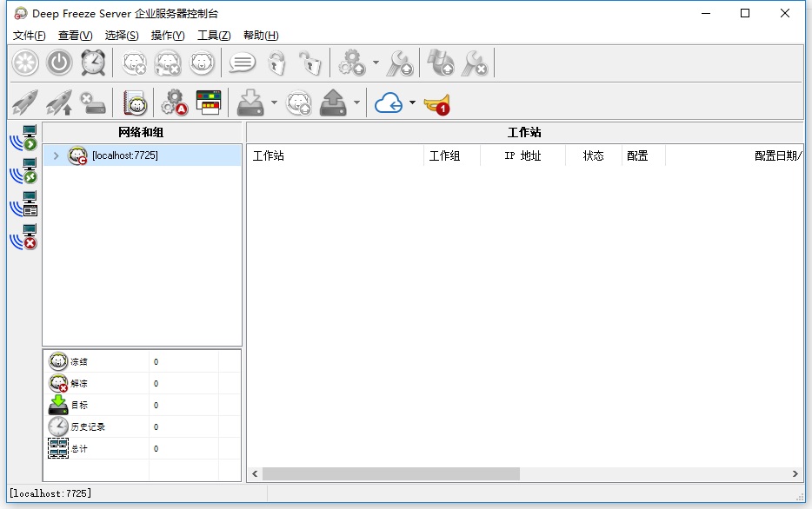Sort by the 工作站 column header

336,155
